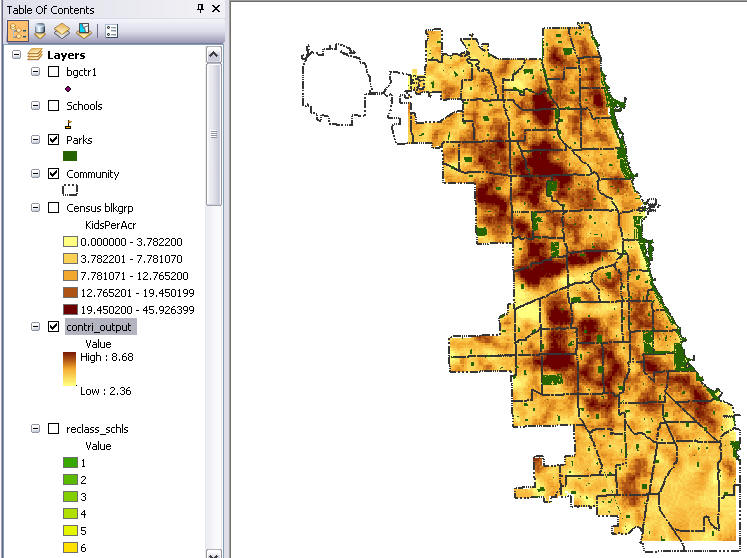747x558 pixels.
Task: Close the Table Of Contents panel
Action: pyautogui.click(x=216, y=9)
